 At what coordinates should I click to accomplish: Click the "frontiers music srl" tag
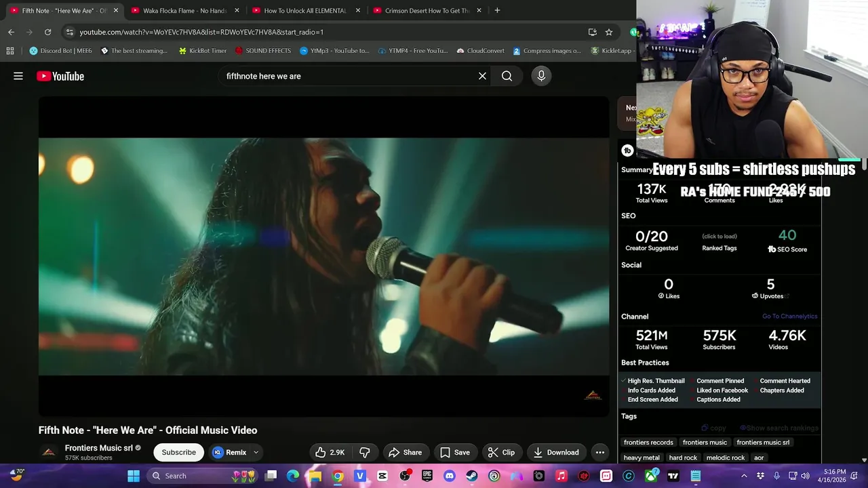(763, 443)
